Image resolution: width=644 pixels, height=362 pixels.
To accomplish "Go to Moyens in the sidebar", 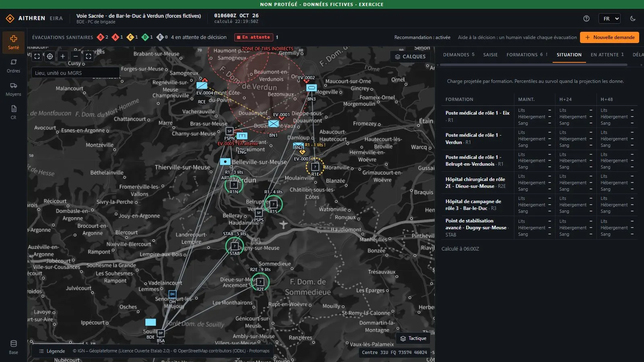I will click(13, 89).
